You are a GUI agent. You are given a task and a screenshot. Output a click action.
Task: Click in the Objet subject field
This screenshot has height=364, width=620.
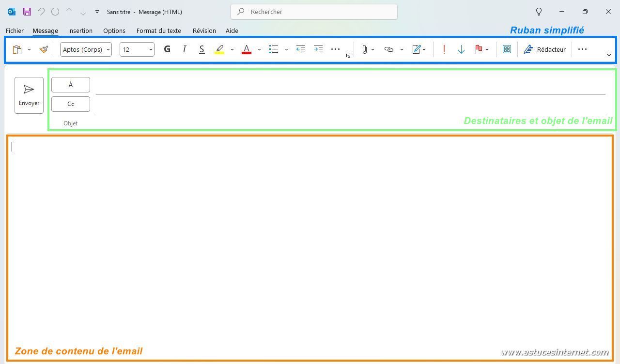[x=351, y=123]
